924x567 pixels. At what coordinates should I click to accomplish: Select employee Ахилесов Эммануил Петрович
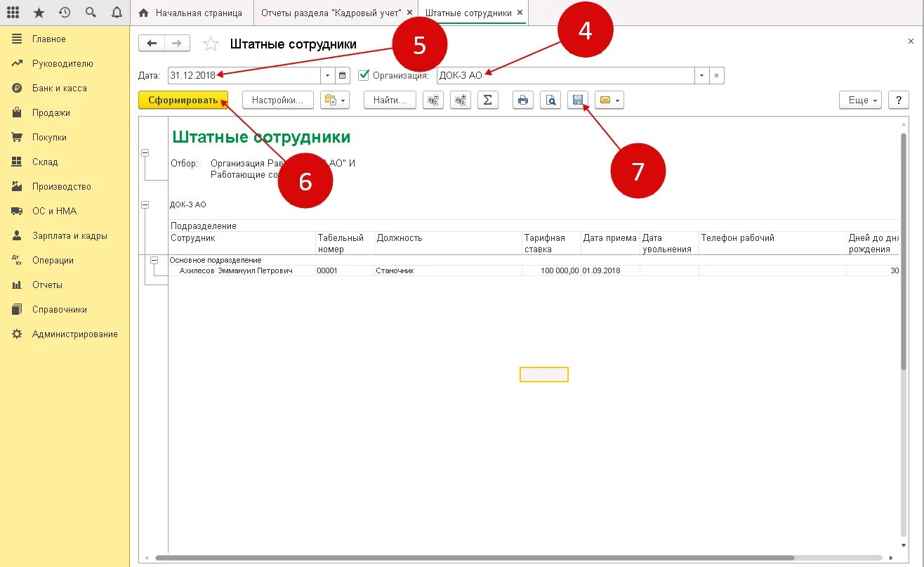click(236, 271)
